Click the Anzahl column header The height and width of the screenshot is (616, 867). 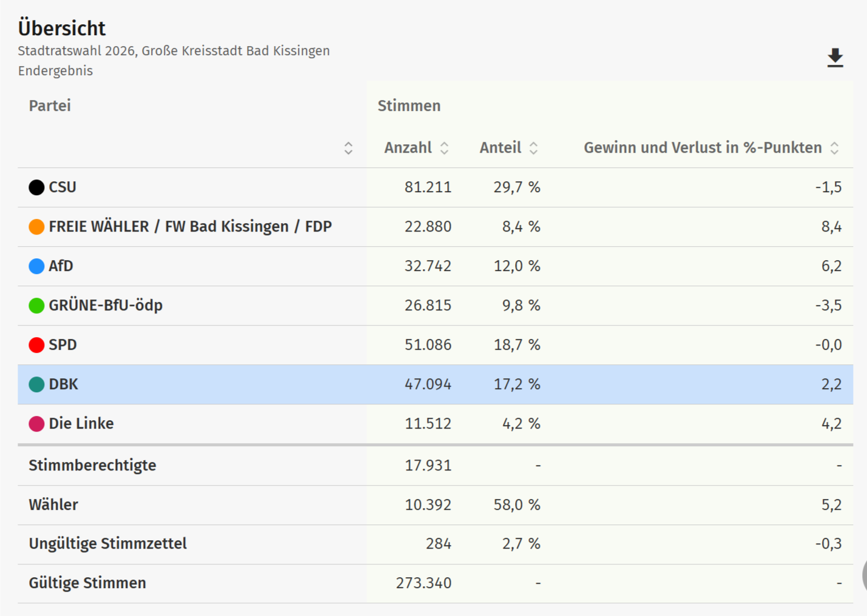408,148
